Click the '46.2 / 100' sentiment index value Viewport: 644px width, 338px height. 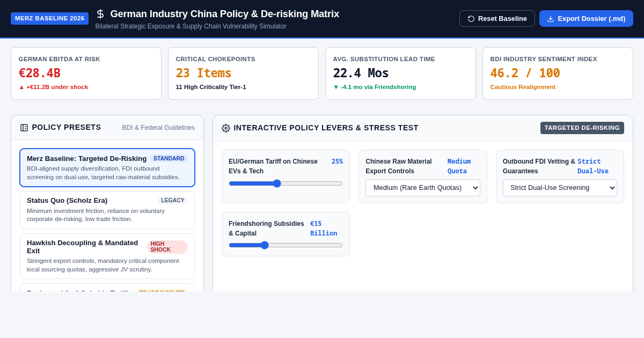(x=525, y=73)
